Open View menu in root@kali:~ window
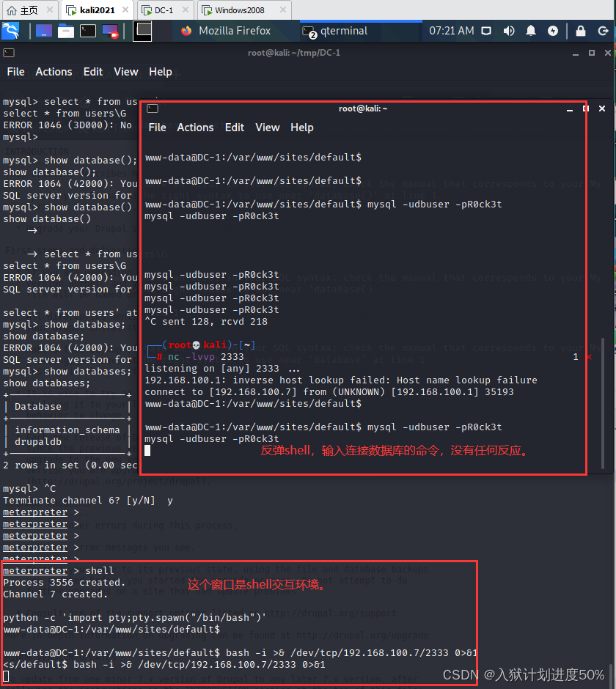Screen dimensions: 616x689 coord(268,128)
